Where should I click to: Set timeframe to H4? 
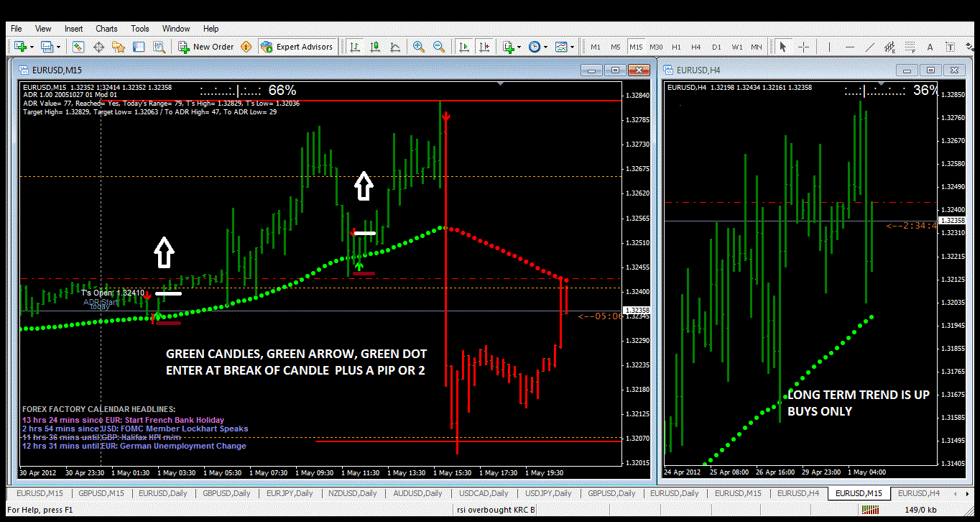[x=696, y=47]
